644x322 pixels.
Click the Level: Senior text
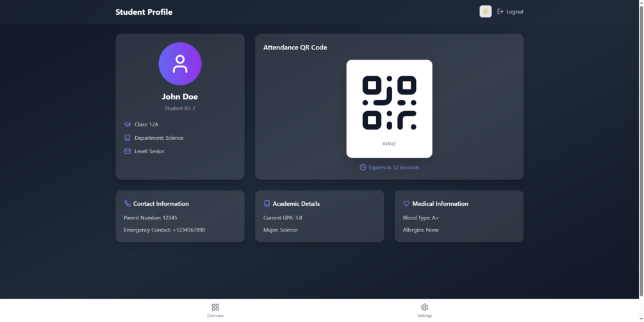149,151
